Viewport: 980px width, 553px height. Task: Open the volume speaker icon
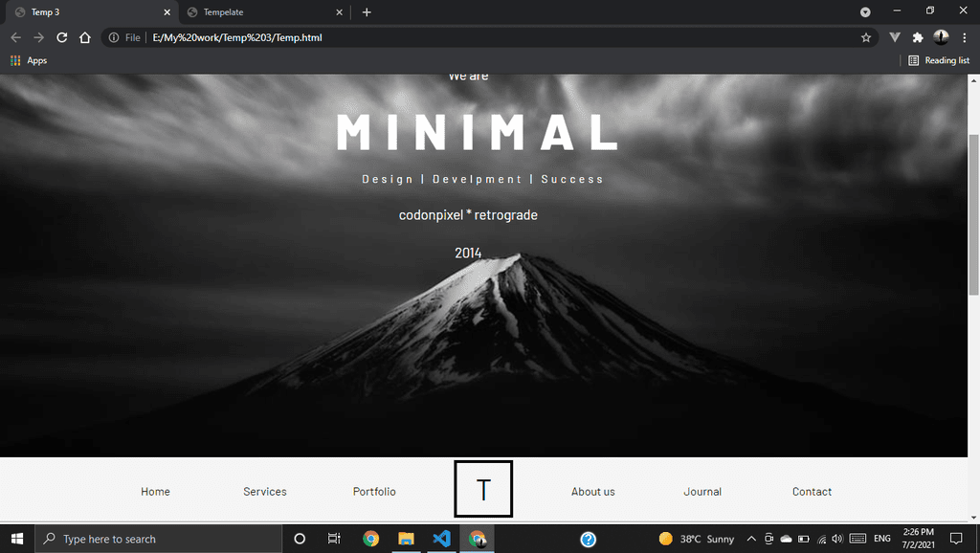[837, 539]
